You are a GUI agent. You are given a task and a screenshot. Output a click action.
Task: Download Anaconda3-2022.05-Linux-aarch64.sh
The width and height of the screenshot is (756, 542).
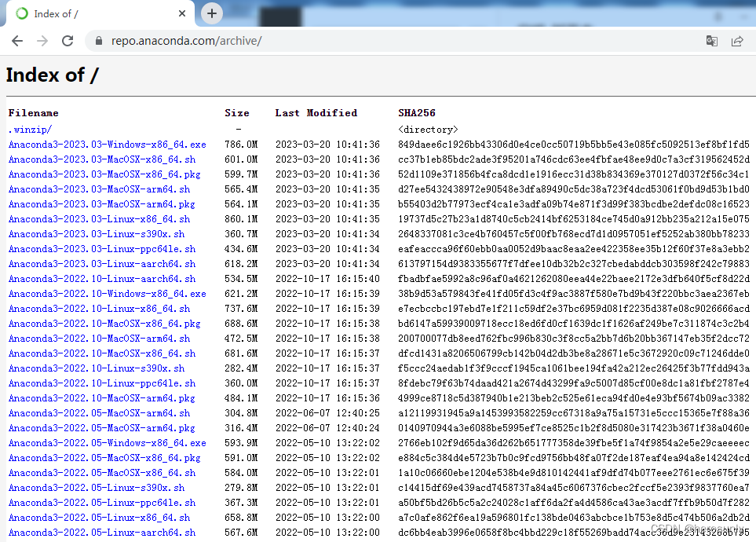pos(102,533)
